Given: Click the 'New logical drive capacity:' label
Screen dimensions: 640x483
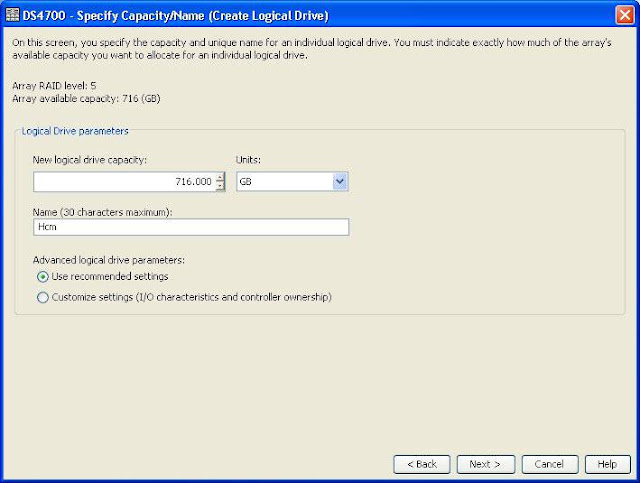Looking at the screenshot, I should click(x=89, y=160).
